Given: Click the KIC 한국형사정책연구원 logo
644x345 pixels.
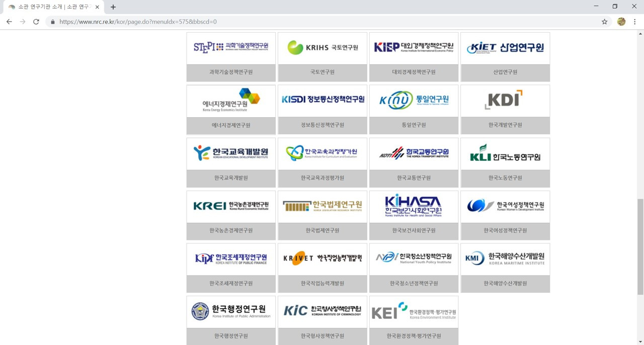Looking at the screenshot, I should [x=323, y=311].
